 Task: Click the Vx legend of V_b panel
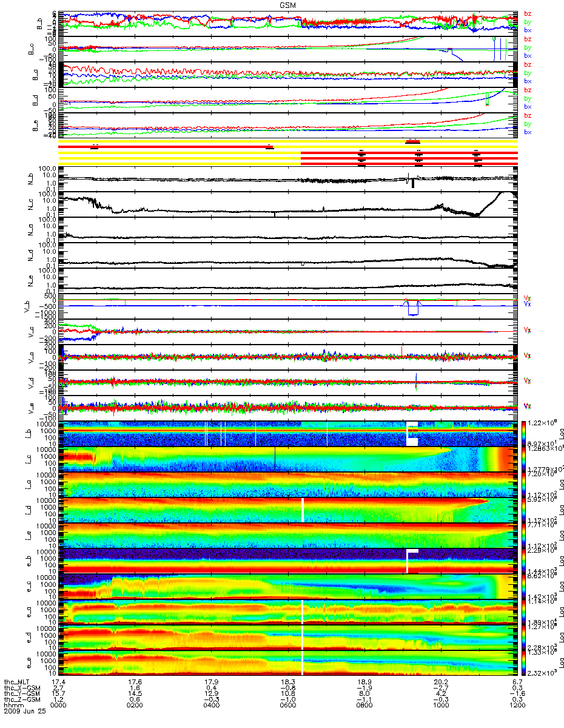tap(528, 303)
